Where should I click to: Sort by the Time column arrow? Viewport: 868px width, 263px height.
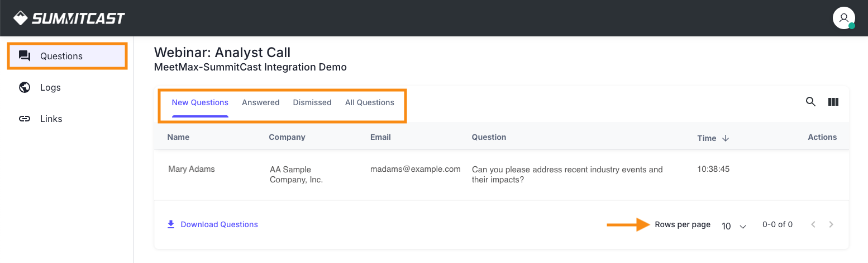click(726, 138)
